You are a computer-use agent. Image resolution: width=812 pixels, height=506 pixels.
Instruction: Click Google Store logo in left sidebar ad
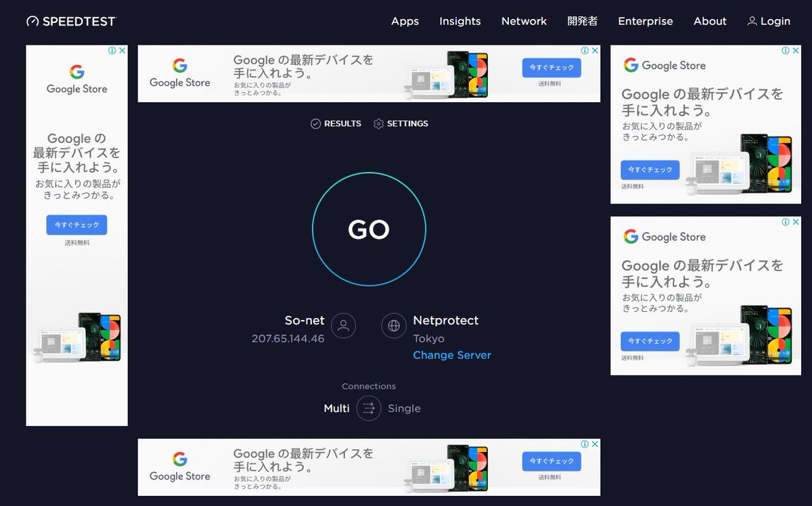[76, 79]
